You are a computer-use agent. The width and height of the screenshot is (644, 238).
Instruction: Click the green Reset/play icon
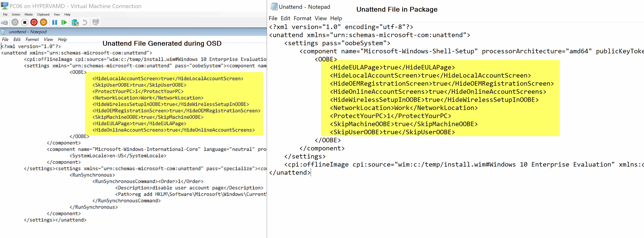point(64,22)
